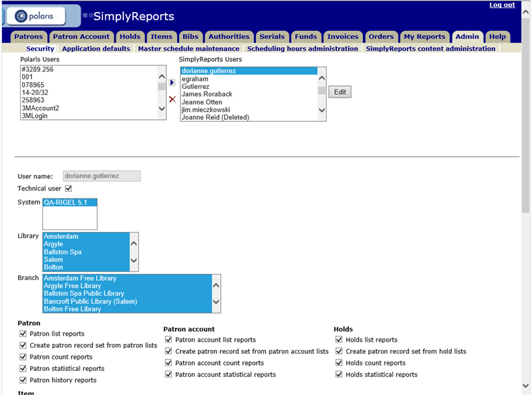This screenshot has width=532, height=395.
Task: Toggle Holds count reports checkbox
Action: click(x=339, y=363)
